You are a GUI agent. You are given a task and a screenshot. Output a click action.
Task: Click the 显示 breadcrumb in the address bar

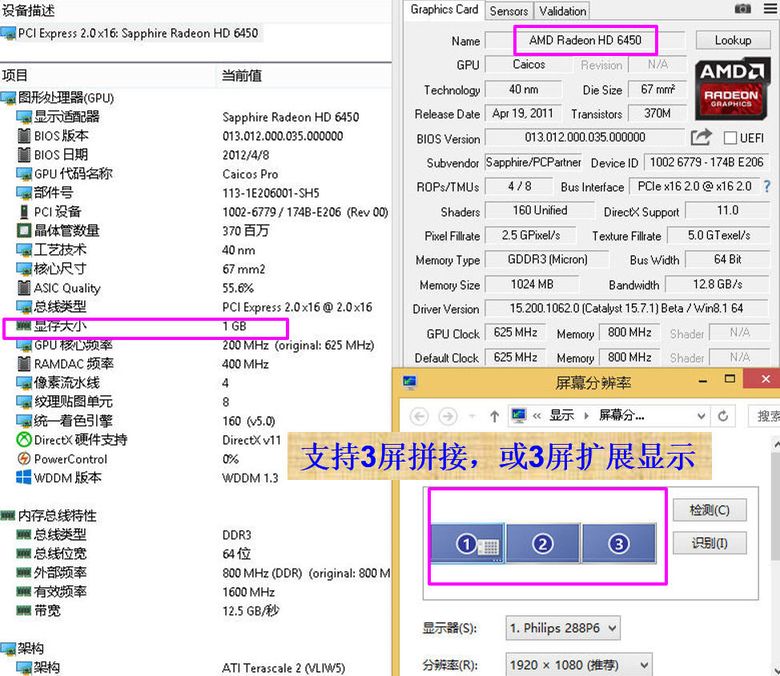(562, 415)
